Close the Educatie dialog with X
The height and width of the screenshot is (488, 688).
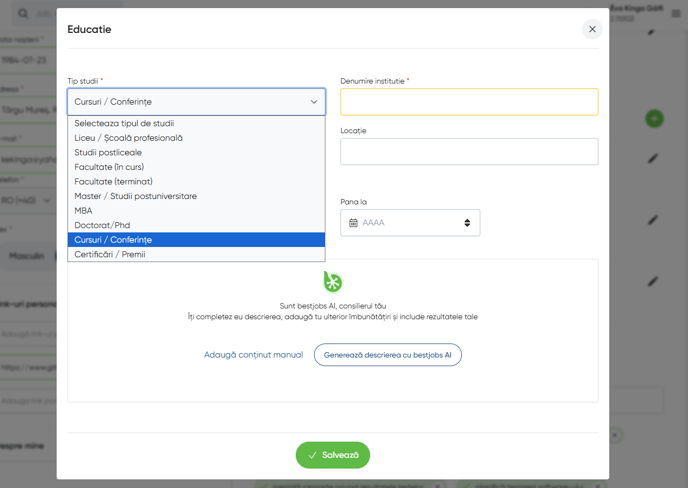click(x=592, y=29)
